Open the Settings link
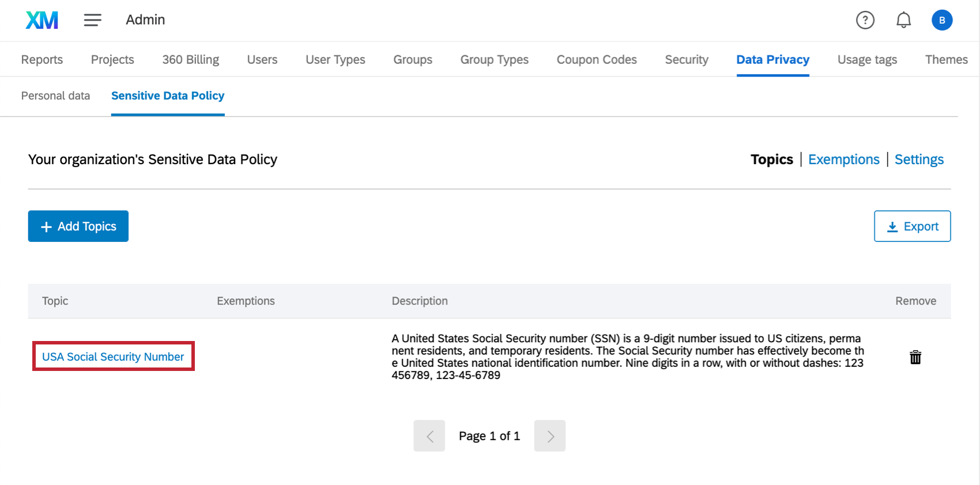 [x=919, y=160]
